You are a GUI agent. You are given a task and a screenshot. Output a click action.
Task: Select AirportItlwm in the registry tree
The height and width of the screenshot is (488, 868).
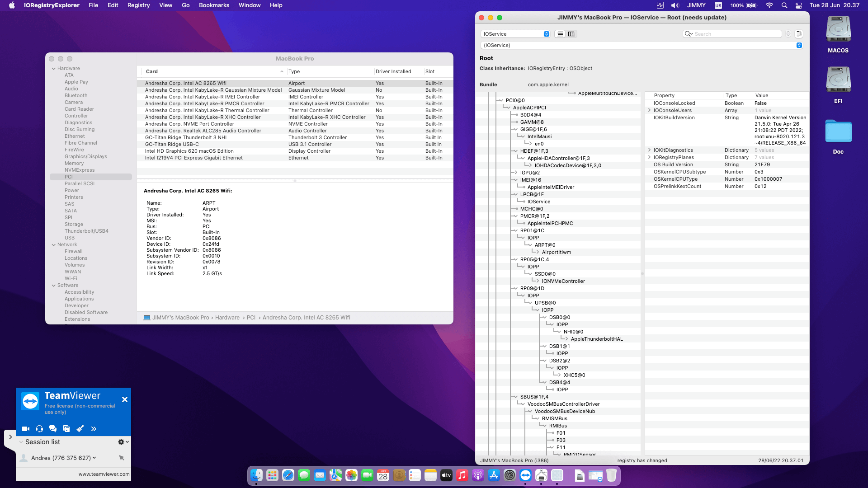[557, 252]
